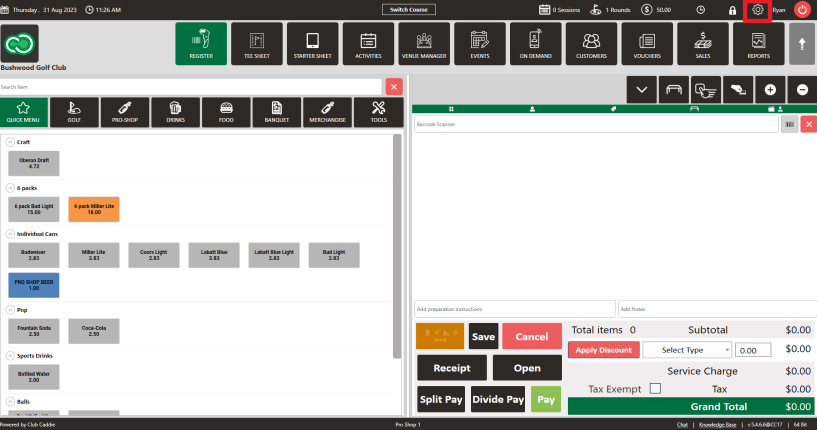Screen dimensions: 817x430
Task: Click the Save button
Action: tap(484, 336)
